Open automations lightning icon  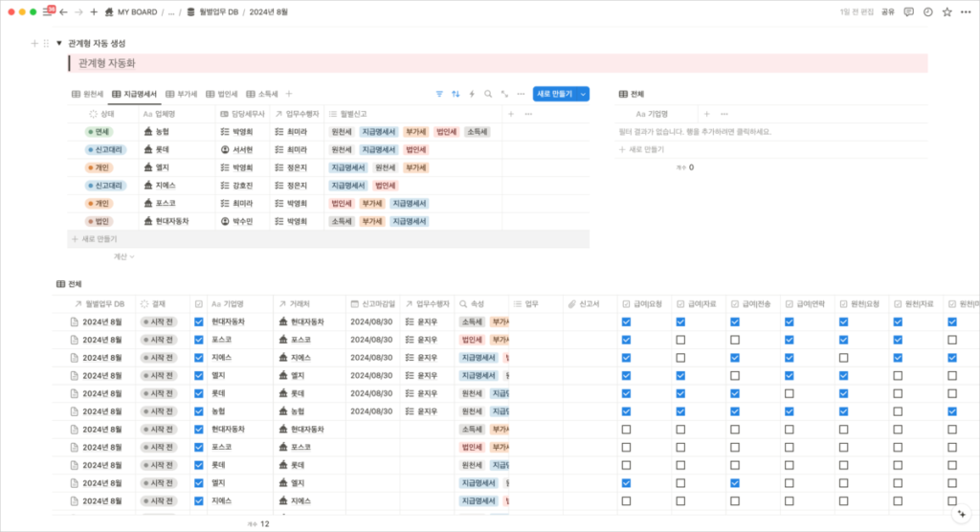(472, 94)
